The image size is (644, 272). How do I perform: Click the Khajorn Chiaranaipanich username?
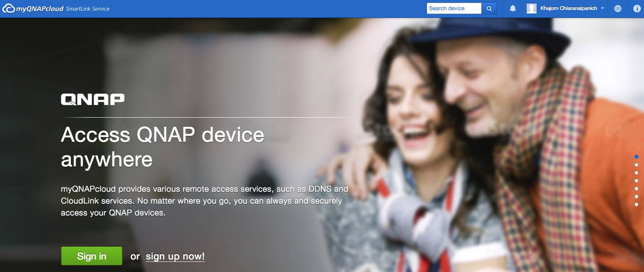tap(568, 8)
